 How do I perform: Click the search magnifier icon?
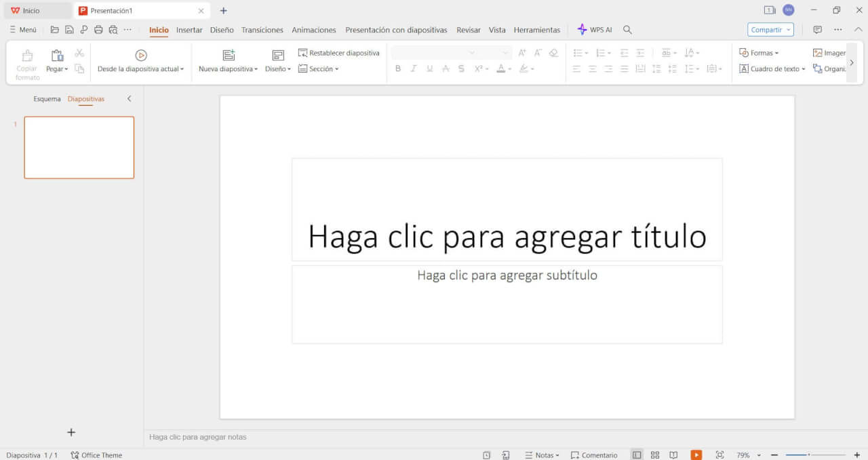point(627,30)
